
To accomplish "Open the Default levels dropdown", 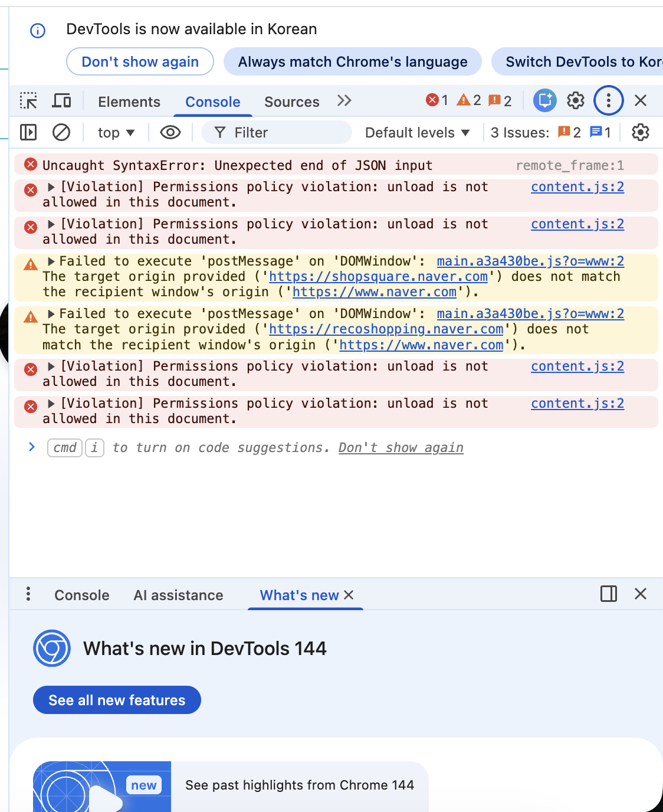I will (418, 133).
